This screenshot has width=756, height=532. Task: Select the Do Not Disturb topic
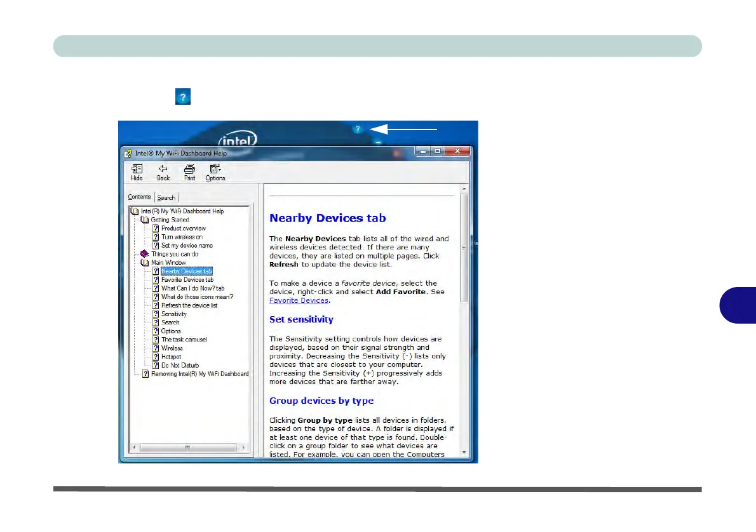point(180,365)
